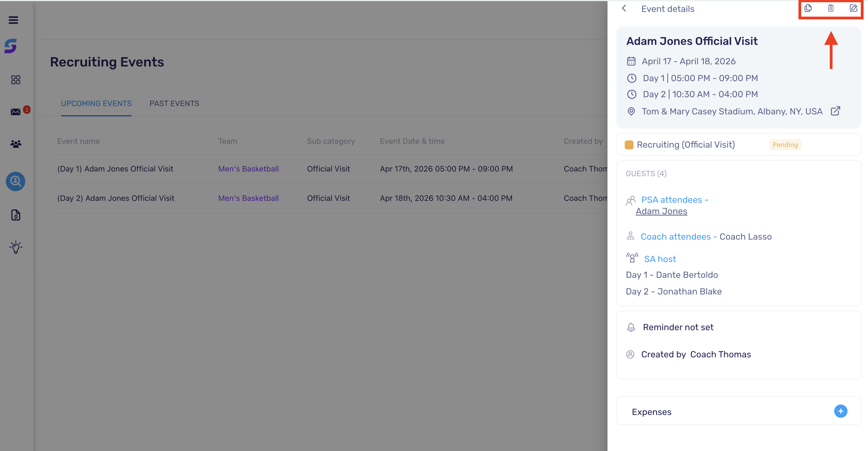Screen dimensions: 868x451
Task: Select the recruiting search icon
Action: (x=16, y=181)
